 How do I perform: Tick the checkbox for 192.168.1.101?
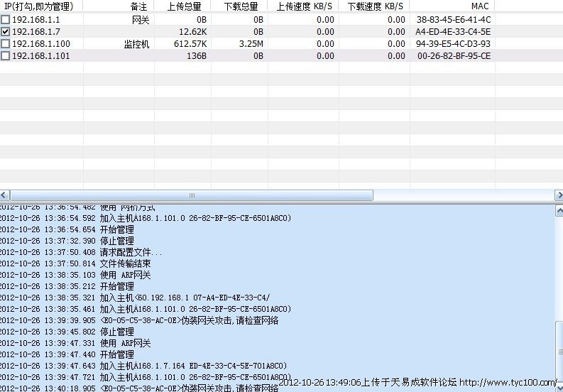[x=6, y=56]
